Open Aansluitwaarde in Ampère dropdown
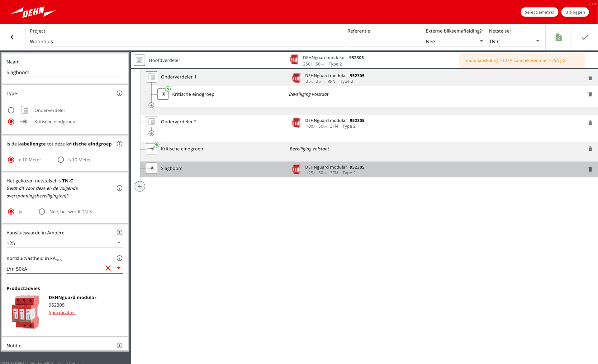The height and width of the screenshot is (364, 598). (x=65, y=243)
